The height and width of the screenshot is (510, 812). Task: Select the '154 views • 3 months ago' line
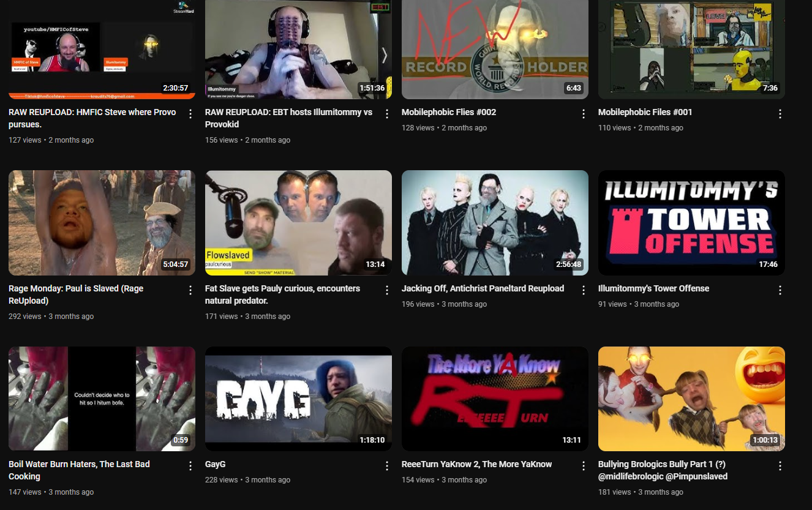tap(445, 480)
